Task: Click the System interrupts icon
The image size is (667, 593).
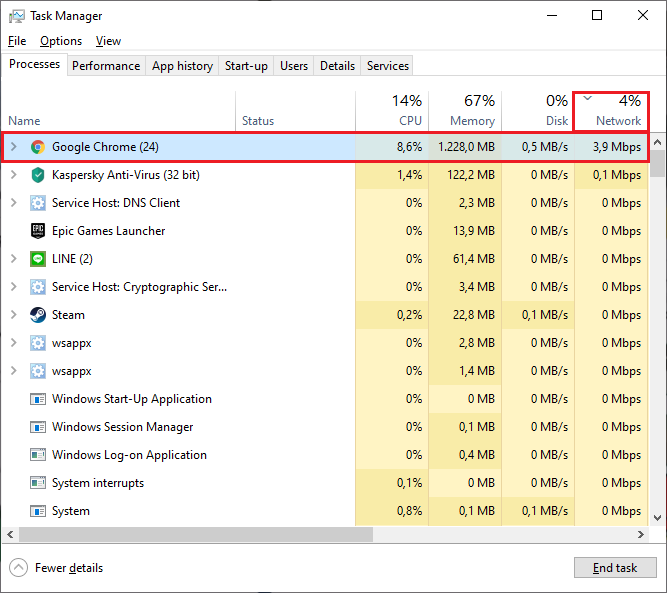Action: pos(38,483)
